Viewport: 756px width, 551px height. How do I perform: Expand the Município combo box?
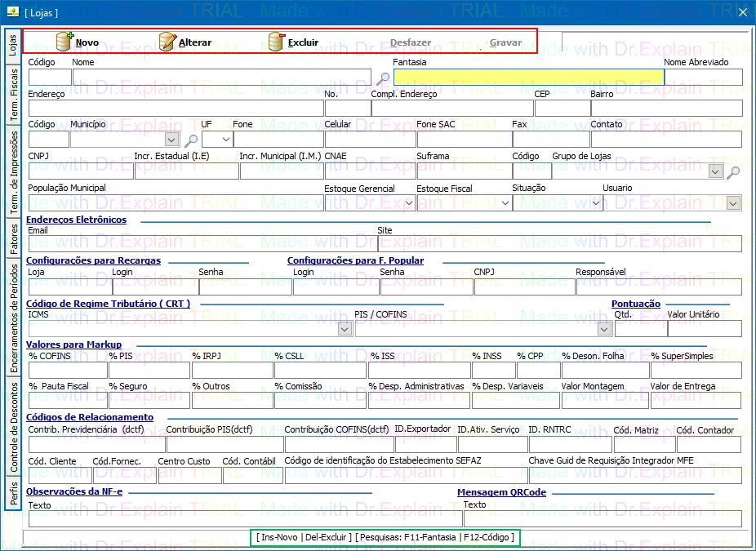click(171, 140)
